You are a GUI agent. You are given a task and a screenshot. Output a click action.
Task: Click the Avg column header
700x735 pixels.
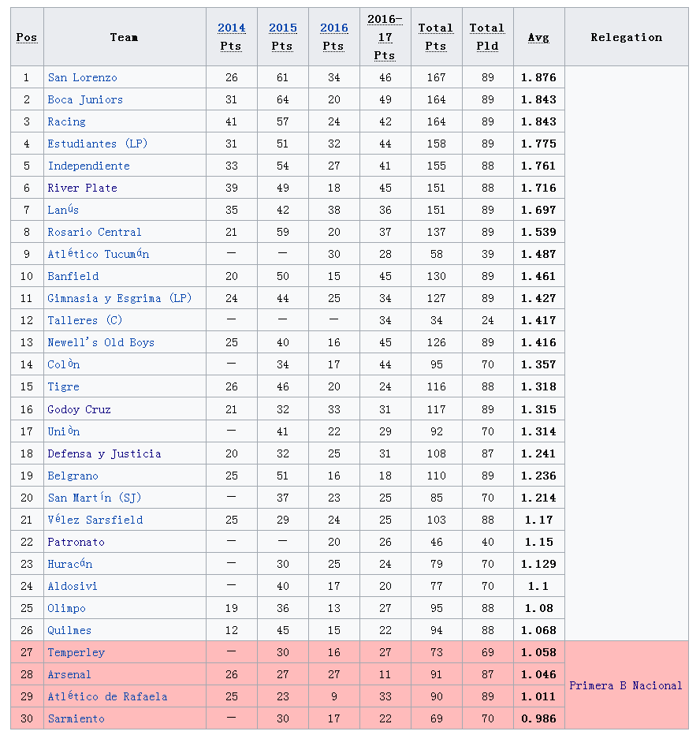click(x=538, y=37)
